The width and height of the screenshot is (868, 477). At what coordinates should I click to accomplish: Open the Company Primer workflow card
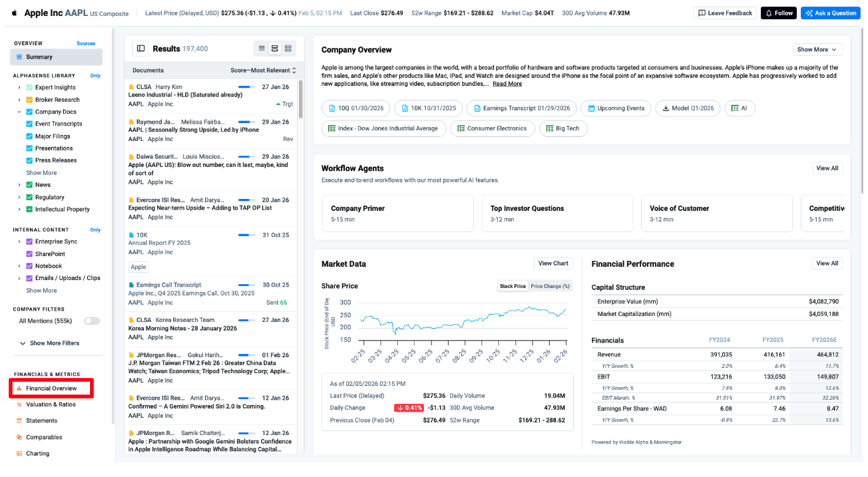pos(397,213)
